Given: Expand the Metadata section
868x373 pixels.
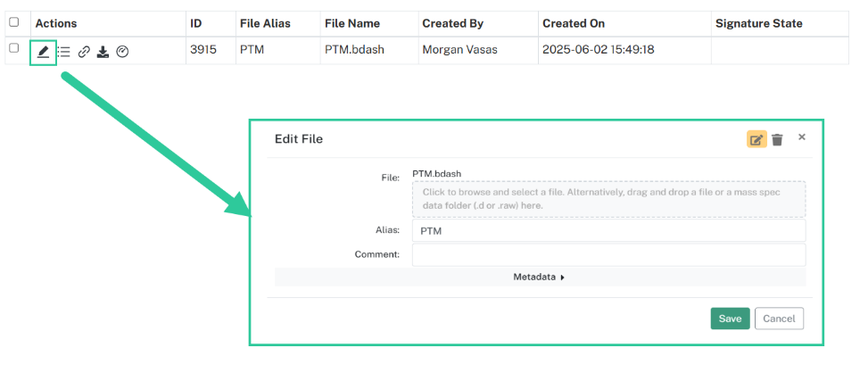Looking at the screenshot, I should pyautogui.click(x=540, y=278).
